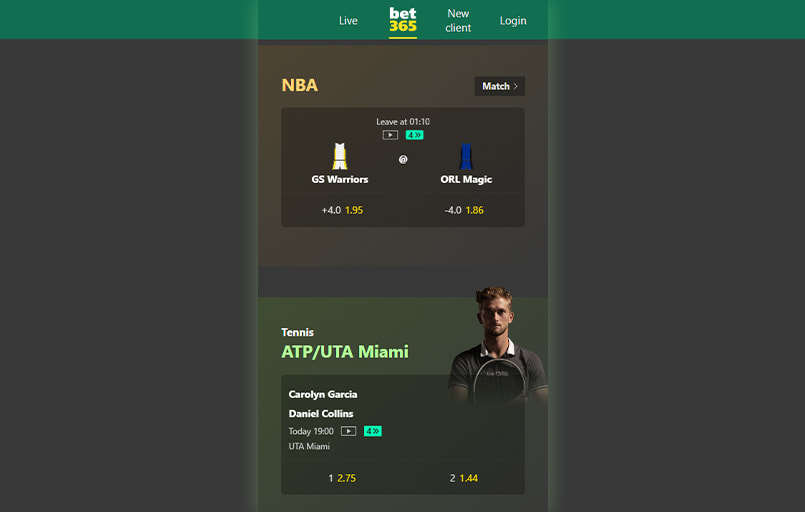The width and height of the screenshot is (805, 512).
Task: Click the tennis player photo
Action: (x=497, y=345)
